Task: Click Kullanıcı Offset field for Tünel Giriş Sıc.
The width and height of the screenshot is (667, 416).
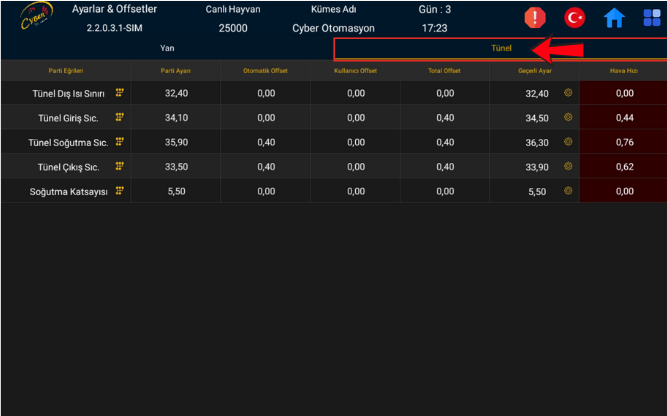Action: (355, 118)
